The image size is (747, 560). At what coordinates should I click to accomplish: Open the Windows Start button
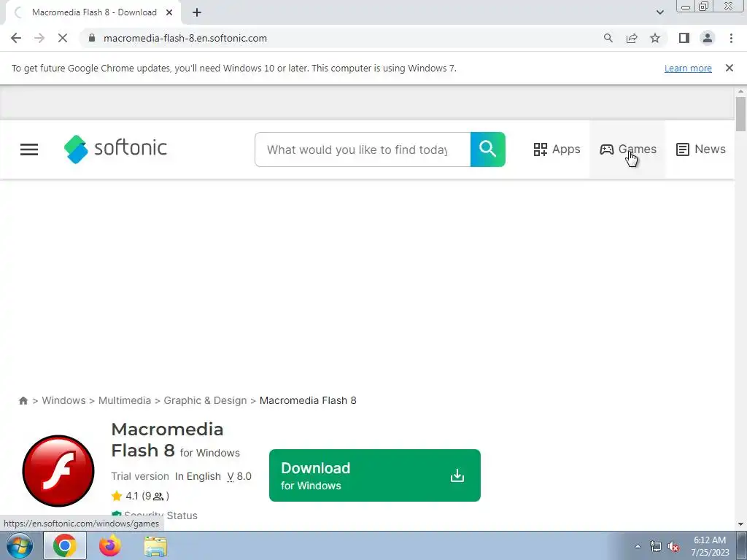pyautogui.click(x=20, y=545)
